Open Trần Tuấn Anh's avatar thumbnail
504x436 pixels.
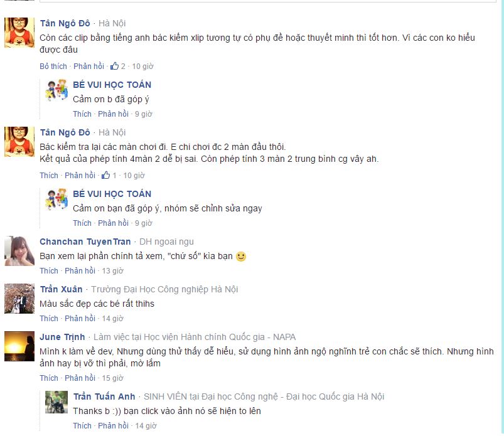tap(56, 402)
